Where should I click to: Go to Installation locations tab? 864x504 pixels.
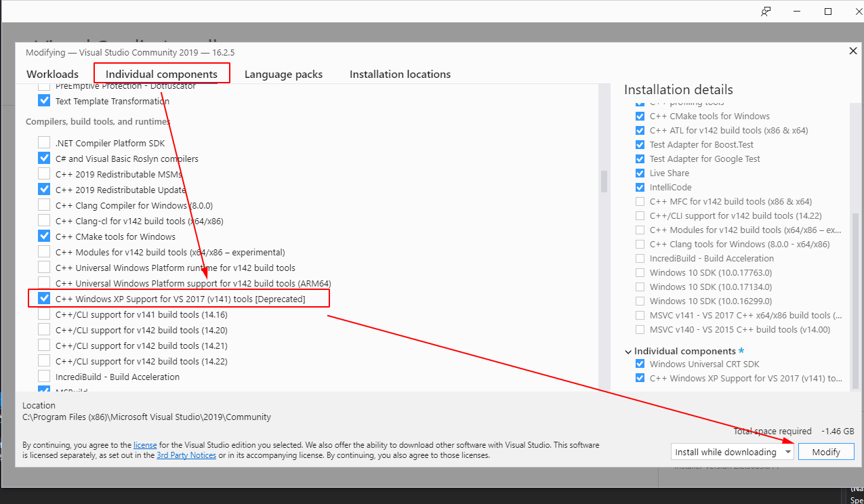(x=400, y=74)
